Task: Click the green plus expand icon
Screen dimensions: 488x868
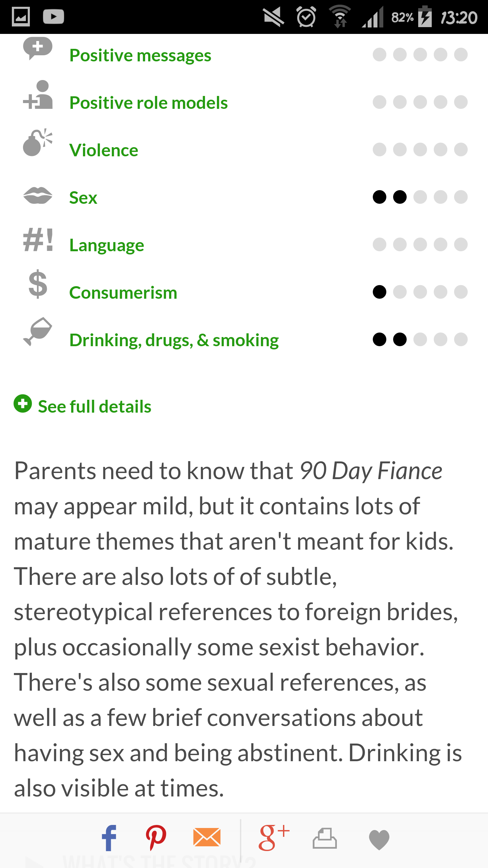Action: pos(23,404)
